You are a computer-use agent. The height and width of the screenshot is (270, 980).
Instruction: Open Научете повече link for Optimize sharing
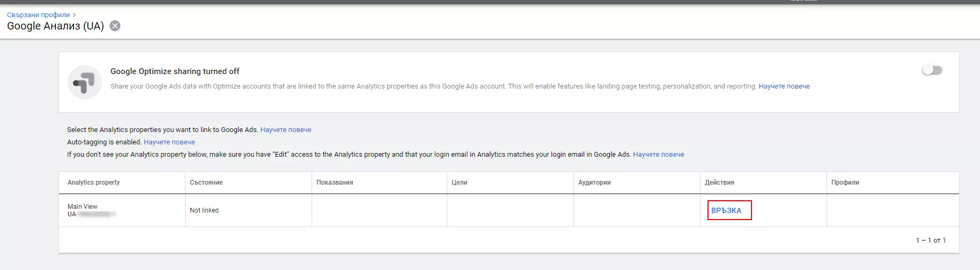(784, 86)
